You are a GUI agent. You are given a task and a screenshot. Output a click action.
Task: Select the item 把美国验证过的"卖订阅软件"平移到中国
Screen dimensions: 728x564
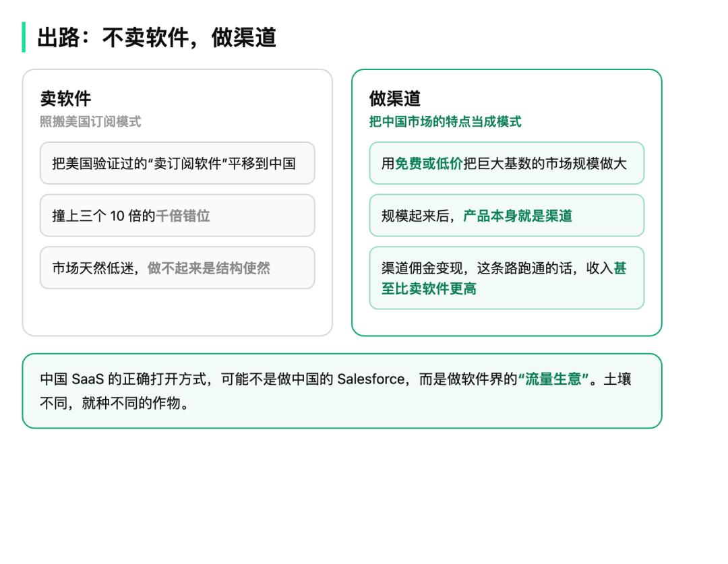[x=177, y=163]
